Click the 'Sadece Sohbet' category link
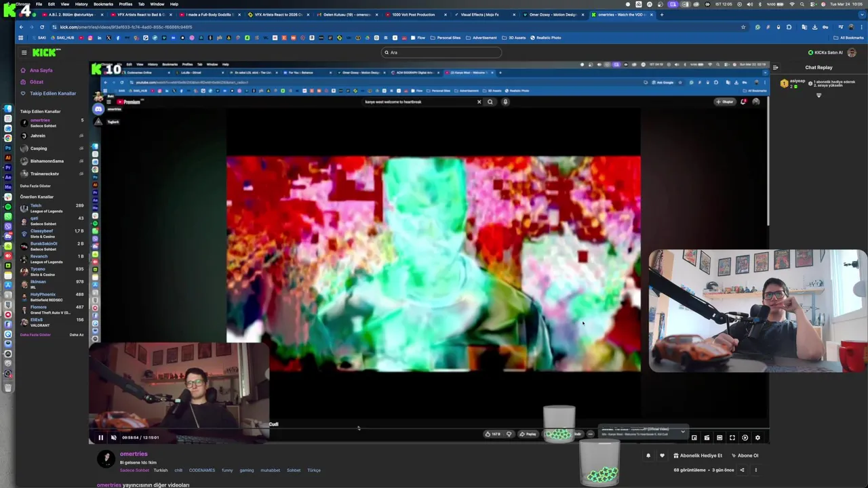Image resolution: width=868 pixels, height=488 pixels. [134, 470]
